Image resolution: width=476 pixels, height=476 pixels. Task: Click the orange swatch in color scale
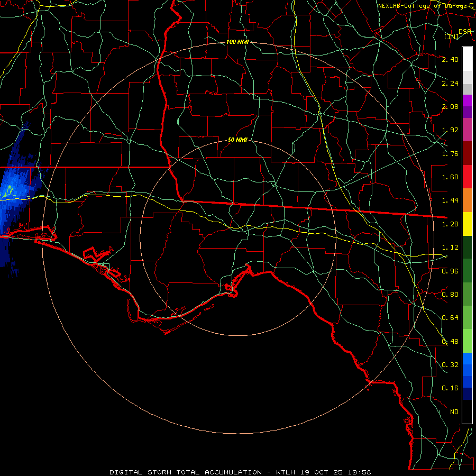pyautogui.click(x=467, y=200)
